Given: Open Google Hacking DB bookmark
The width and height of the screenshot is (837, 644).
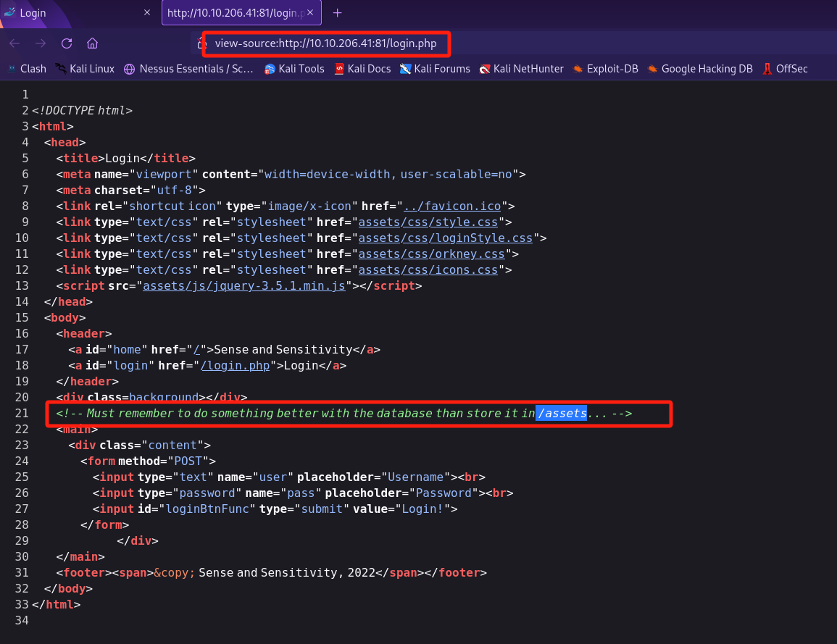Looking at the screenshot, I should click(x=699, y=69).
